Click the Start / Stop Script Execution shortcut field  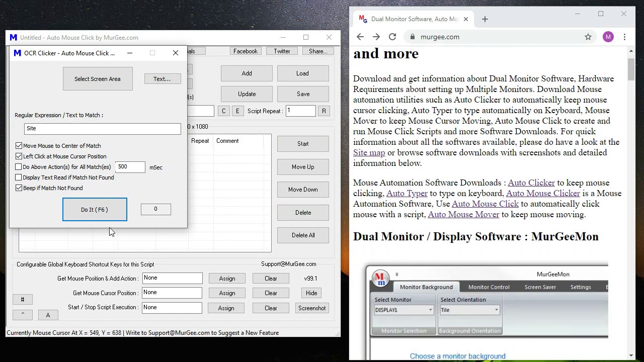click(x=172, y=308)
